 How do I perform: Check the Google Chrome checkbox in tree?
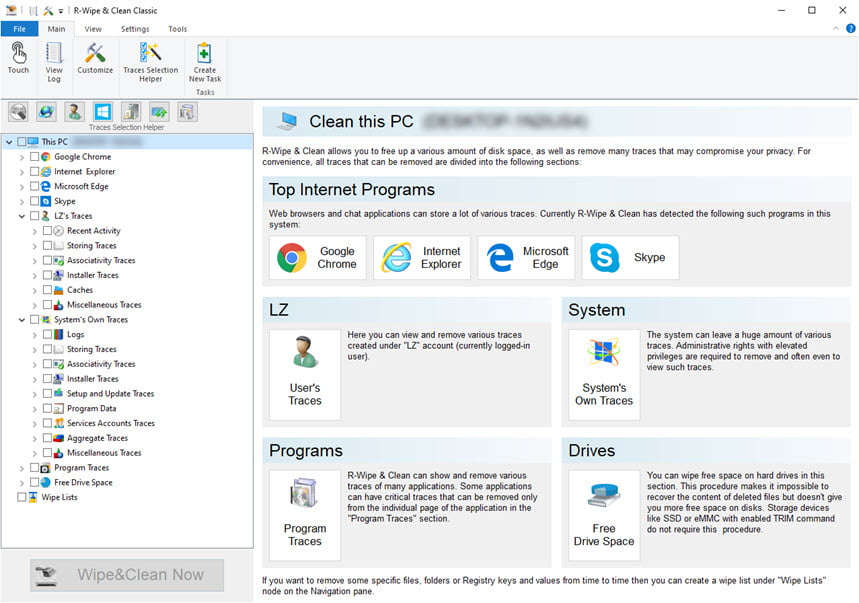coord(35,157)
